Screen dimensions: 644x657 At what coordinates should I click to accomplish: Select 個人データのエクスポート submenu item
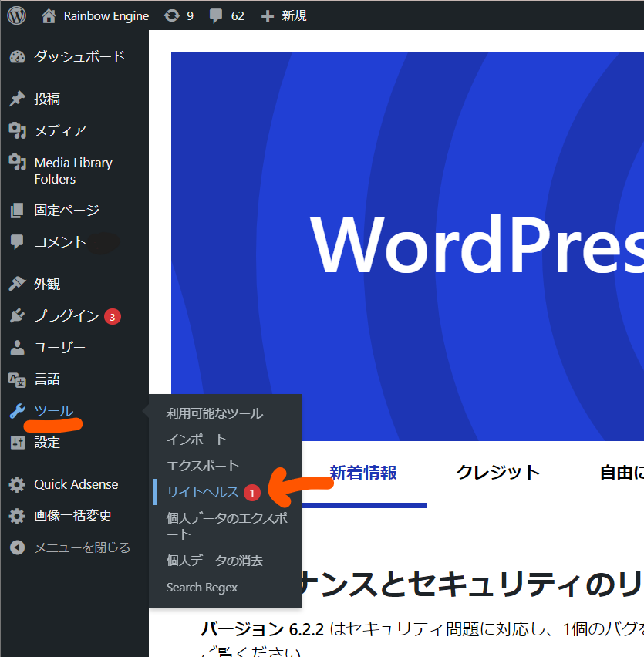(x=227, y=526)
